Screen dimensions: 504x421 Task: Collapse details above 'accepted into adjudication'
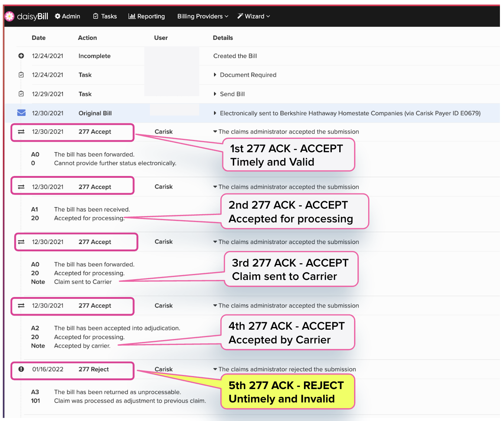(x=215, y=306)
